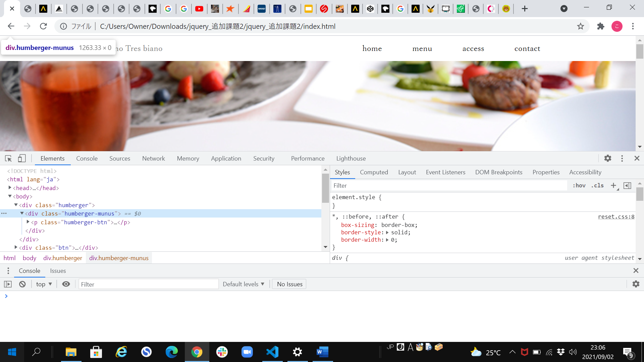Show the console sidebar icon
644x362 pixels.
[8, 284]
